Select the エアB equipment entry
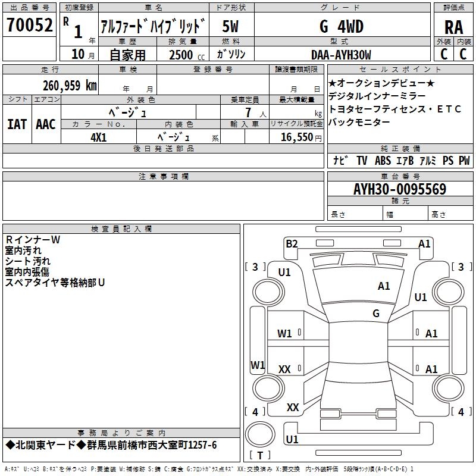This screenshot has height=476, width=476. click(x=405, y=160)
